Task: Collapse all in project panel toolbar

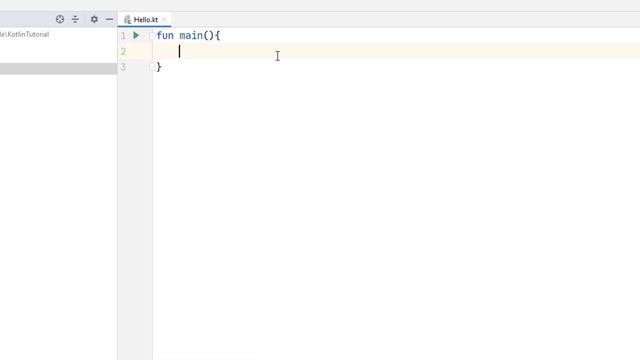Action: click(x=75, y=19)
